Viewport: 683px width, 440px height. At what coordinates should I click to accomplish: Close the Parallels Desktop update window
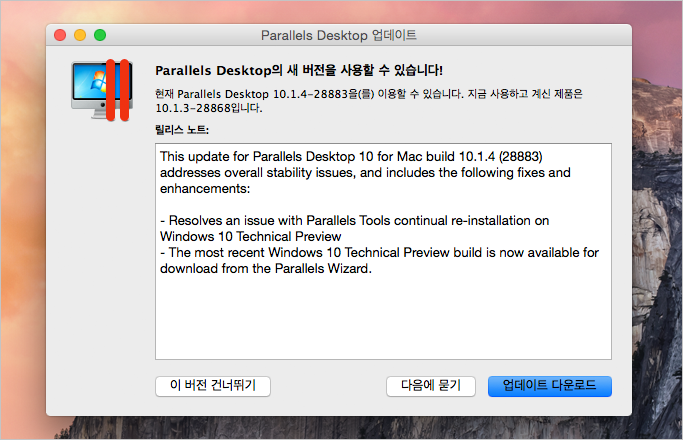point(60,35)
